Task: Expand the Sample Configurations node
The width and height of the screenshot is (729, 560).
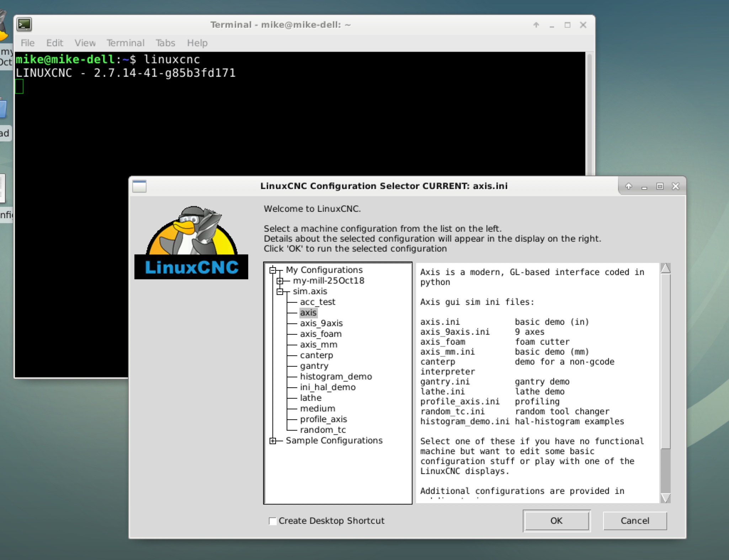Action: coord(273,441)
